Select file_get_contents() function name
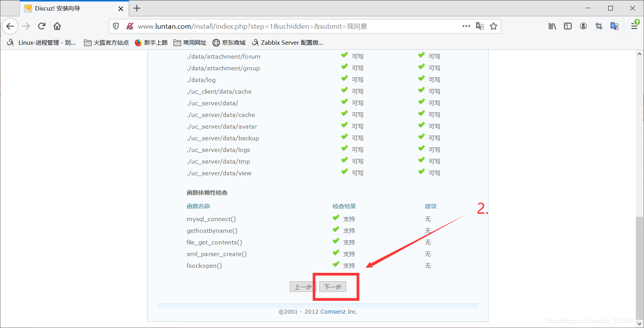The height and width of the screenshot is (328, 644). tap(214, 242)
